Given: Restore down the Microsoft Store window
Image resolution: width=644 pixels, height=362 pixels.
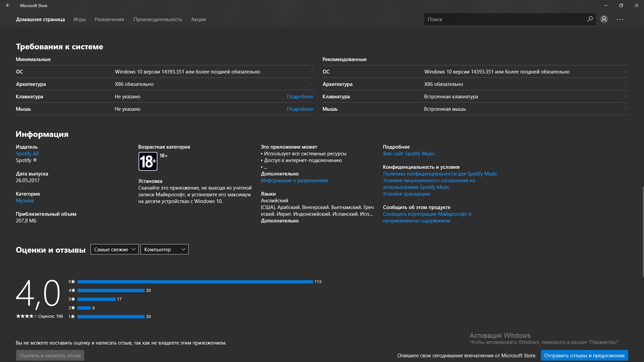Looking at the screenshot, I should [x=621, y=5].
